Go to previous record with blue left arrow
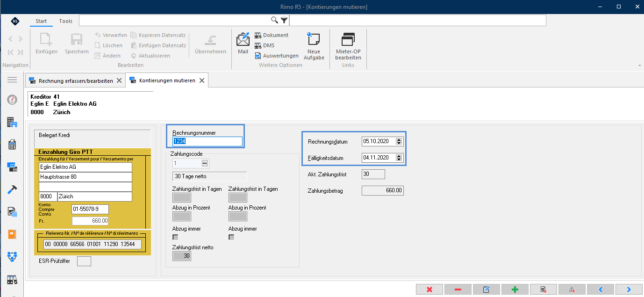Image resolution: width=644 pixels, height=297 pixels. pos(601,290)
